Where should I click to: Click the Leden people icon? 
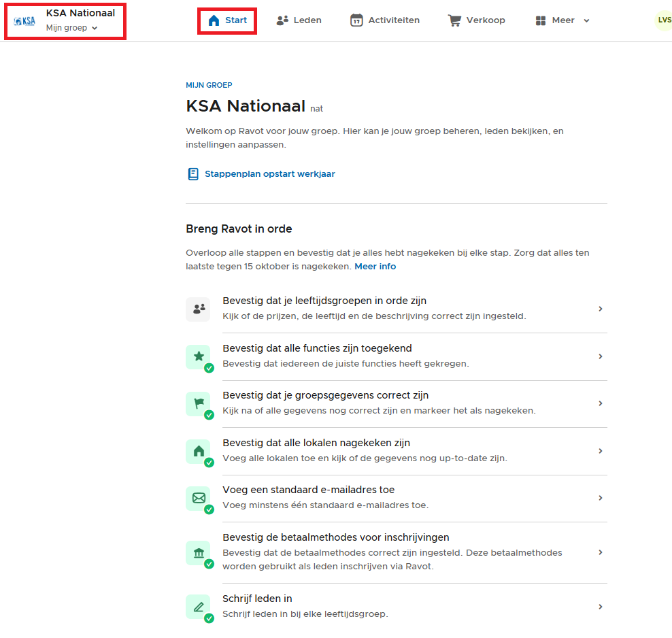tap(282, 20)
